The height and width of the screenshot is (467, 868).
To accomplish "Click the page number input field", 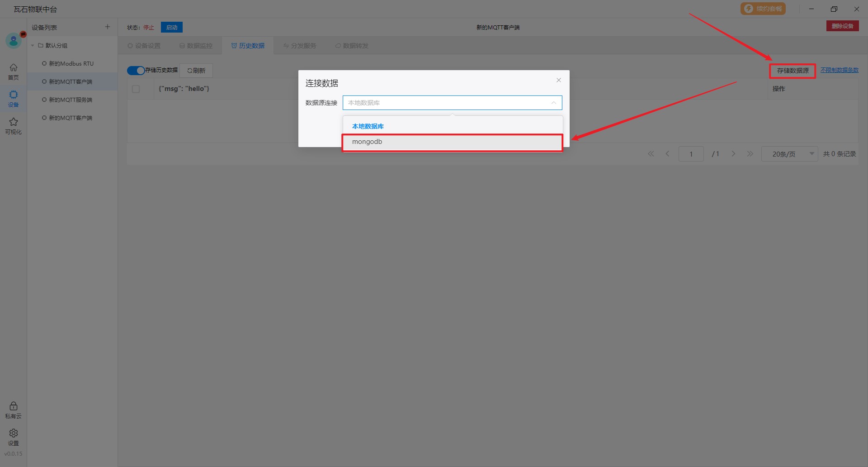I will (x=691, y=154).
